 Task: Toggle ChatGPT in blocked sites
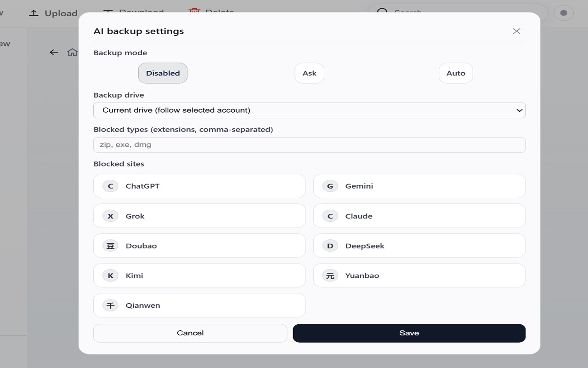click(199, 186)
